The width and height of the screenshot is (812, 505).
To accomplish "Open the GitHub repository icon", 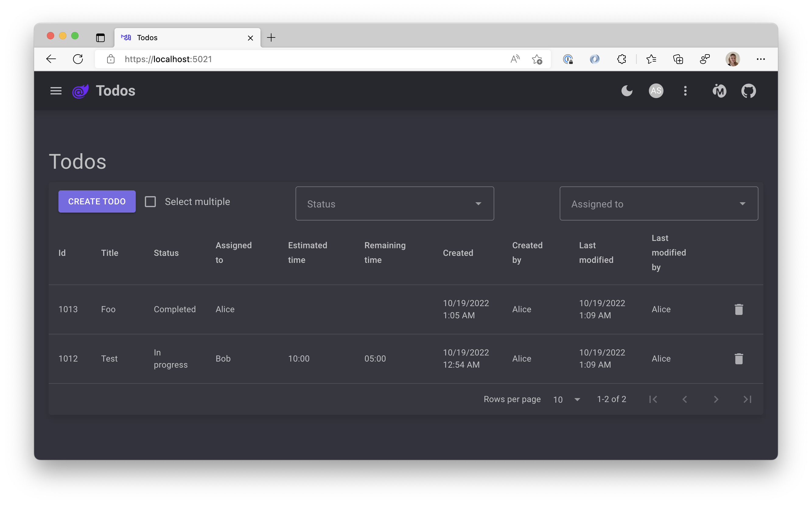I will (x=748, y=91).
